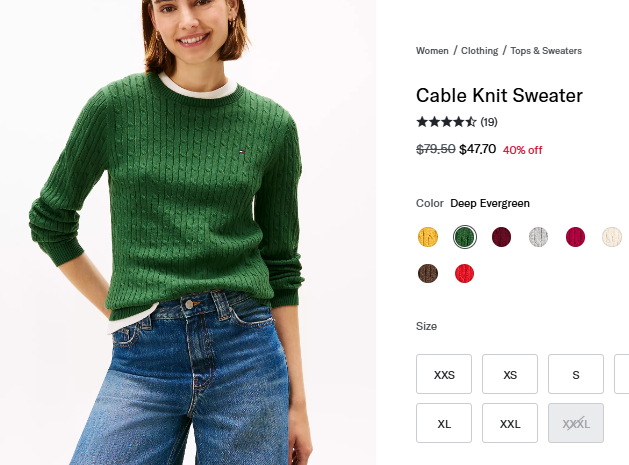Screen dimensions: 629x465
Task: Pick size S
Action: click(x=576, y=375)
